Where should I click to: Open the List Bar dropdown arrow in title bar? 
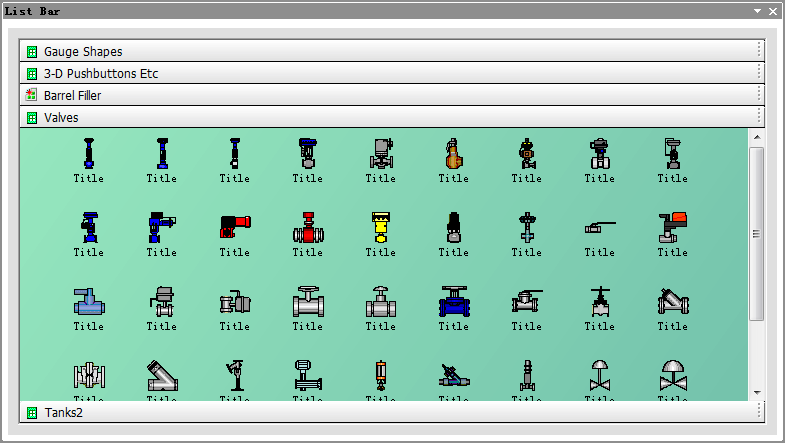pyautogui.click(x=759, y=11)
